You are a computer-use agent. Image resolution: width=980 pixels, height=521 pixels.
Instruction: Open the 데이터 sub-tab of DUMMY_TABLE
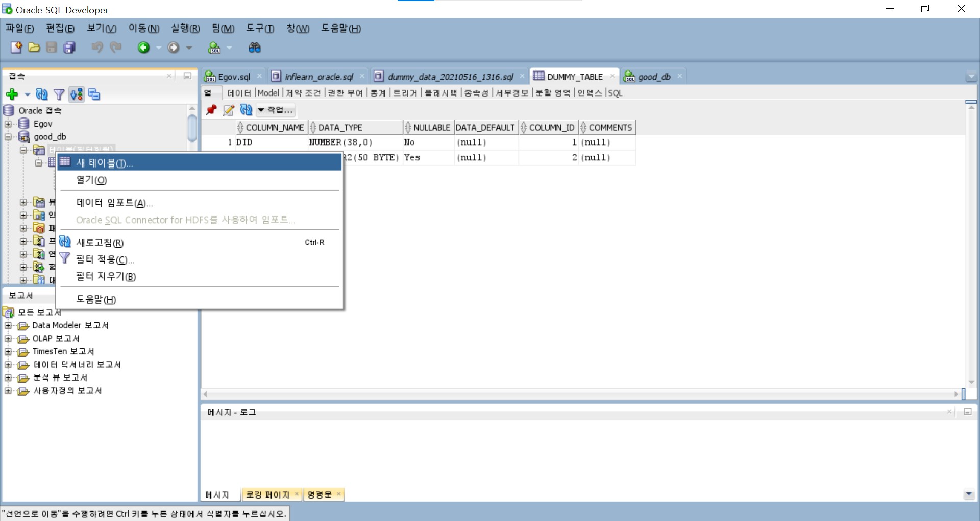[x=239, y=93]
